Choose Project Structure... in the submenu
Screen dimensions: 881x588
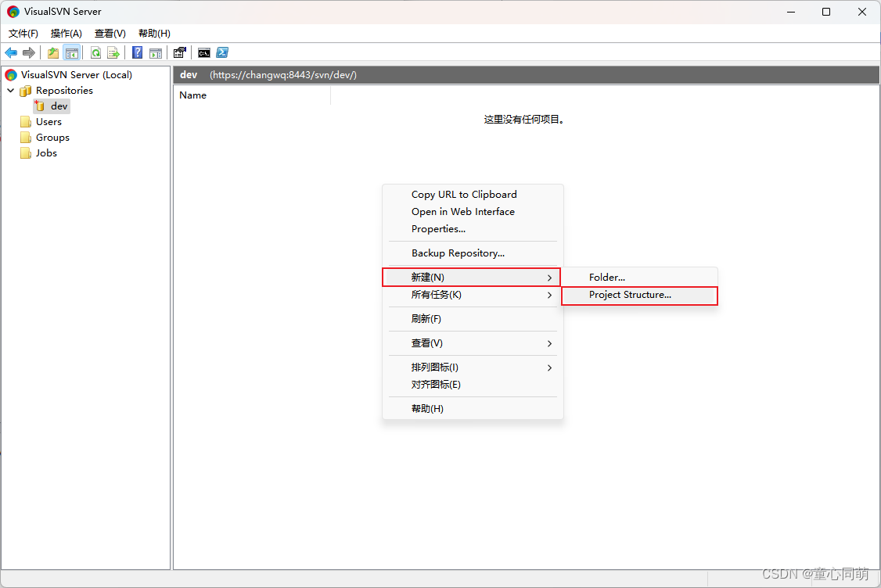[x=639, y=296]
